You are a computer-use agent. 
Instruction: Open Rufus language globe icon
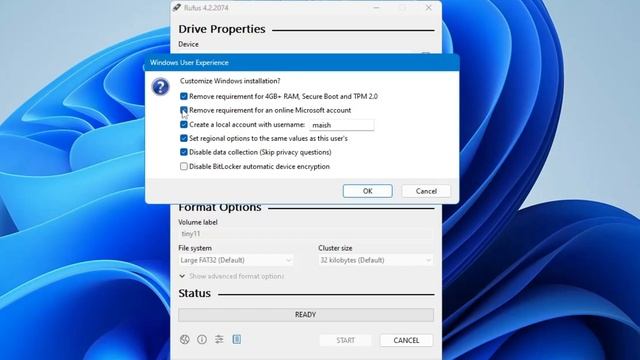point(184,339)
